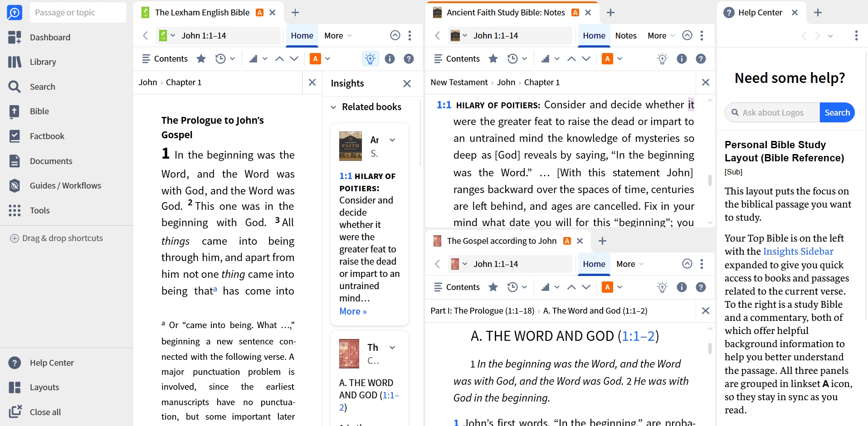Click linkset A badge on Ancient Faith tab

[x=575, y=12]
